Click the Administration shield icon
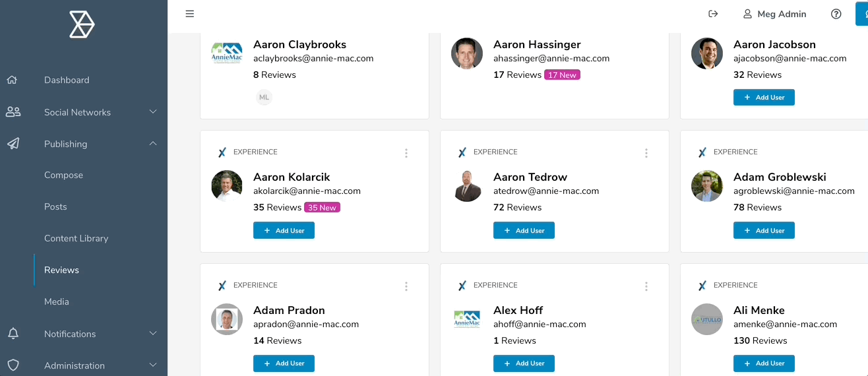Viewport: 868px width, 376px height. [13, 365]
